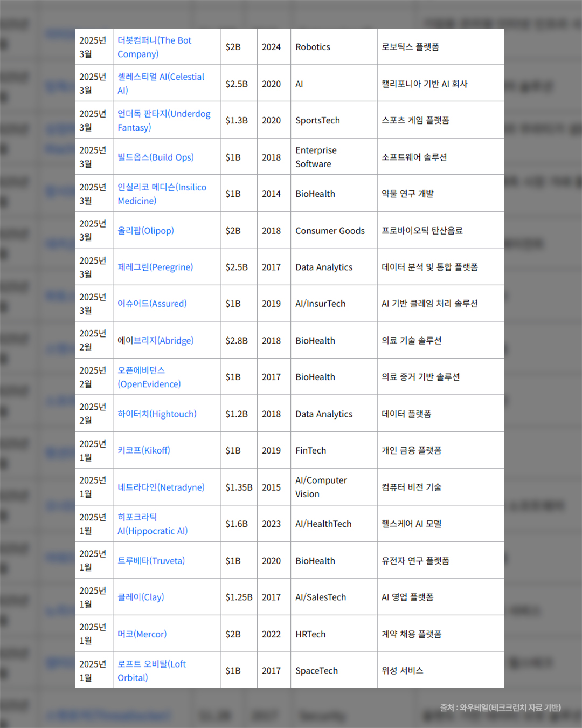The image size is (582, 728).
Task: Select the '스포츠 게임 플랫폼' description
Action: pyautogui.click(x=415, y=121)
